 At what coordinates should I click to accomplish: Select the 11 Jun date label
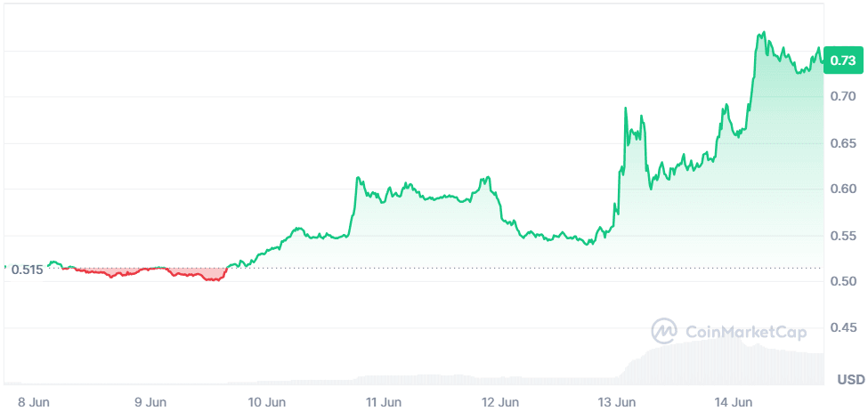pyautogui.click(x=383, y=401)
